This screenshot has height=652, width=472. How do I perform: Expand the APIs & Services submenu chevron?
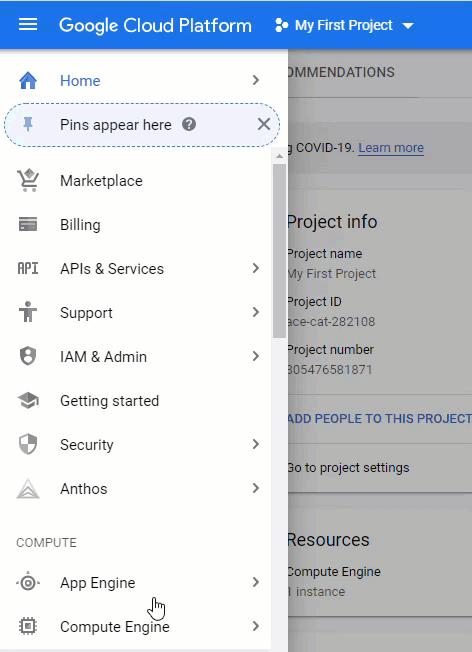click(x=256, y=268)
